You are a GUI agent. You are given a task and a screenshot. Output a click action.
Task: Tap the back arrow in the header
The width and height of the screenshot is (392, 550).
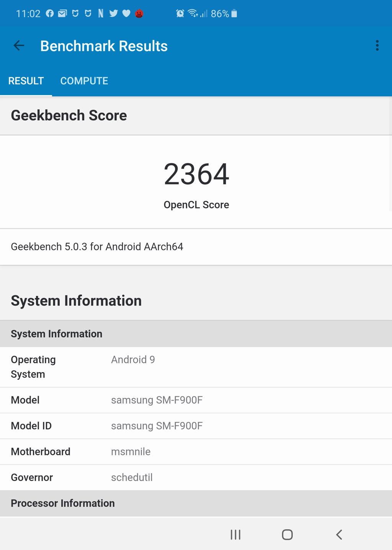coord(19,46)
